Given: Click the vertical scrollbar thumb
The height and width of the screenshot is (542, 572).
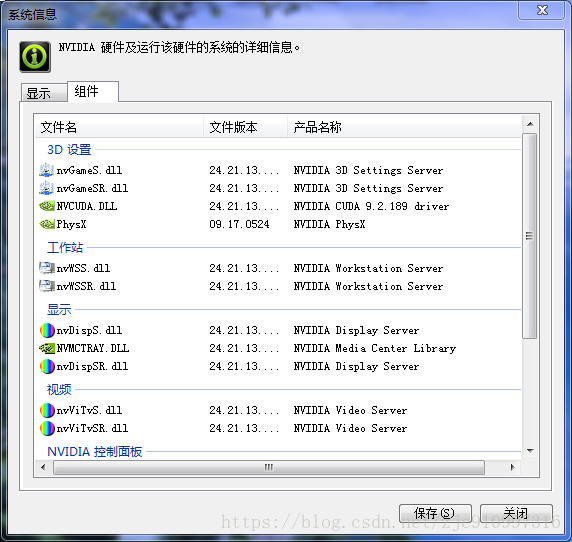Looking at the screenshot, I should click(x=530, y=236).
